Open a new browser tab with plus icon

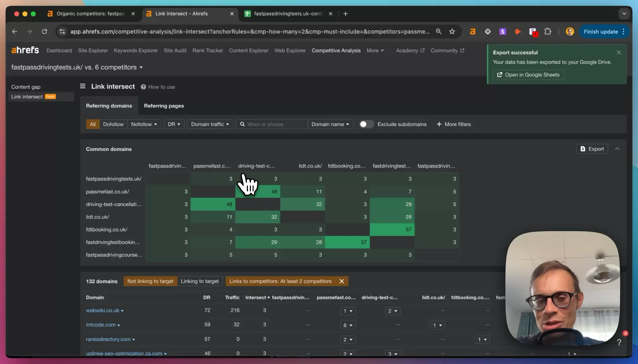pos(345,14)
